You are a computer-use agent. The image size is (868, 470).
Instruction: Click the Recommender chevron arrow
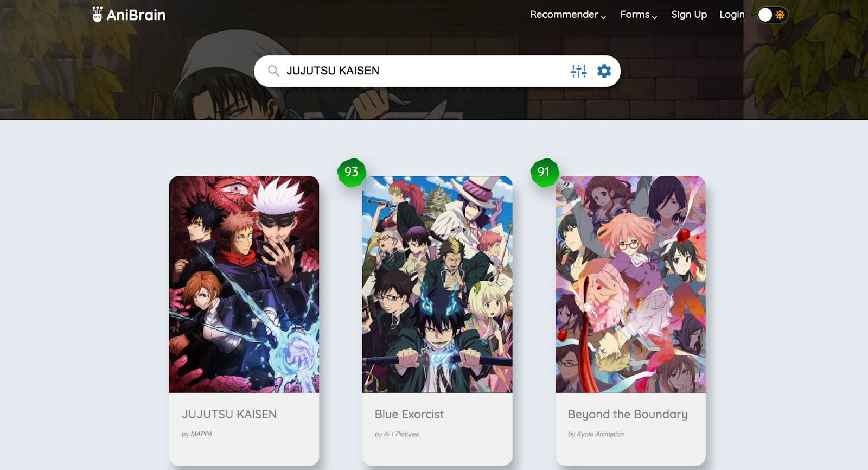[x=603, y=17]
